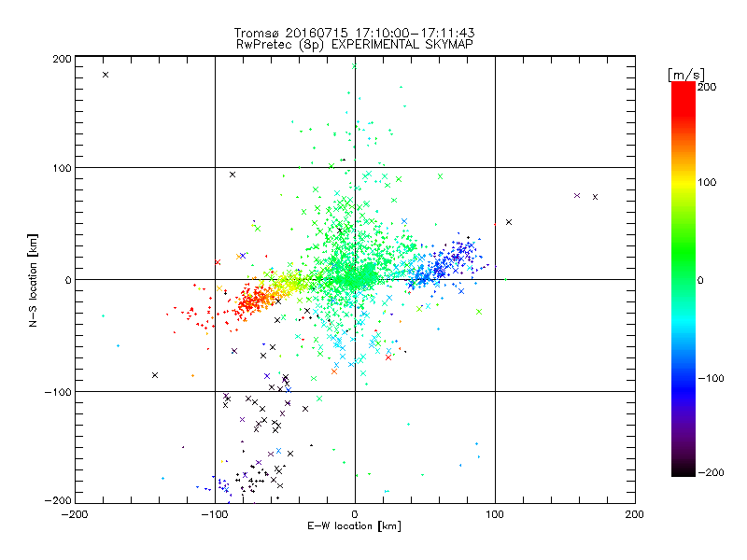Select the 'N-S location [km]' axis label

33,280
